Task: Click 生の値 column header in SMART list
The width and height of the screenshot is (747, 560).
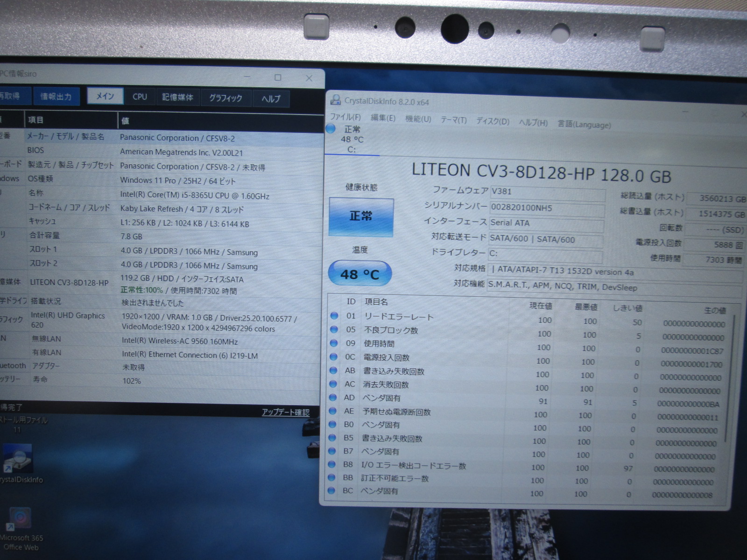Action: tap(715, 310)
